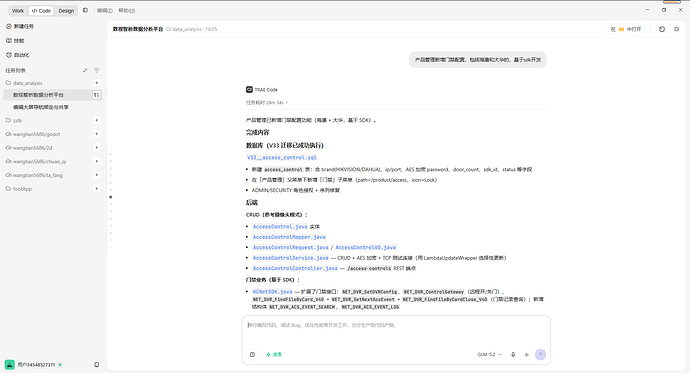Viewport: 690px width, 373px height.
Task: Click the pin icon on the selected task row
Action: (96, 95)
